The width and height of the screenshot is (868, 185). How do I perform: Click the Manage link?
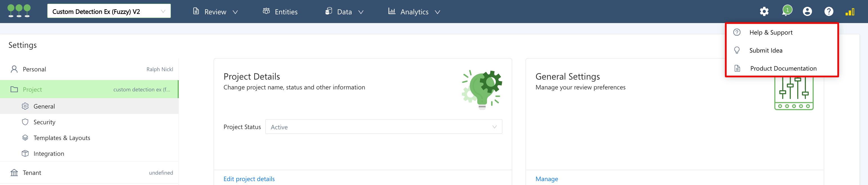coord(546,179)
